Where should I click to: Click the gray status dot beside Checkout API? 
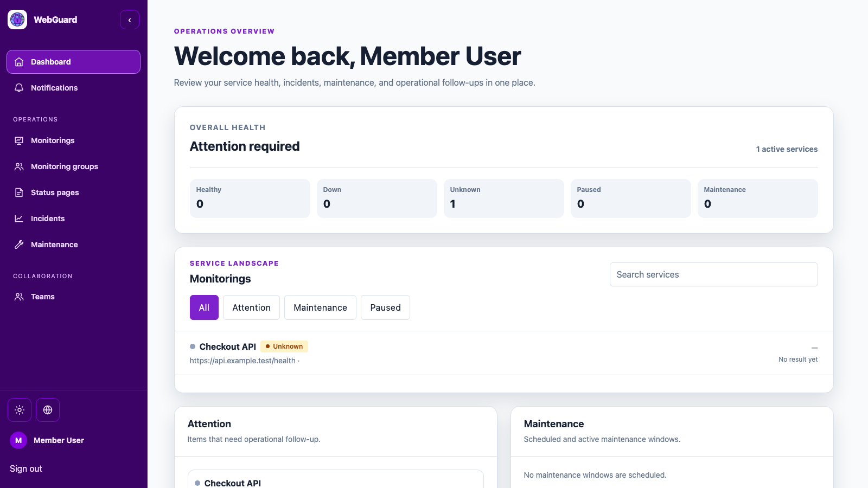click(193, 346)
